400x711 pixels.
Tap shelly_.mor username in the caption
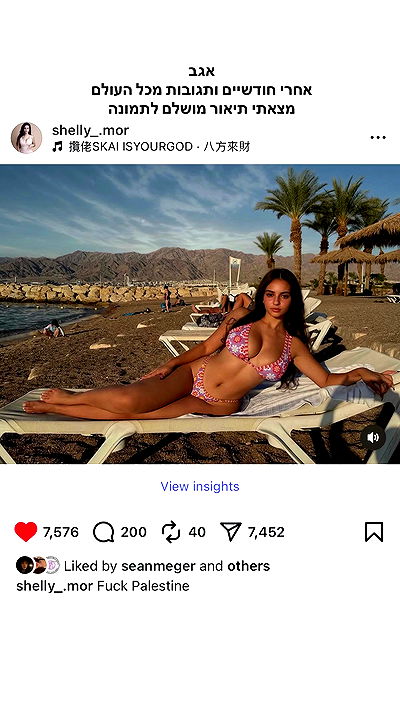(x=54, y=586)
